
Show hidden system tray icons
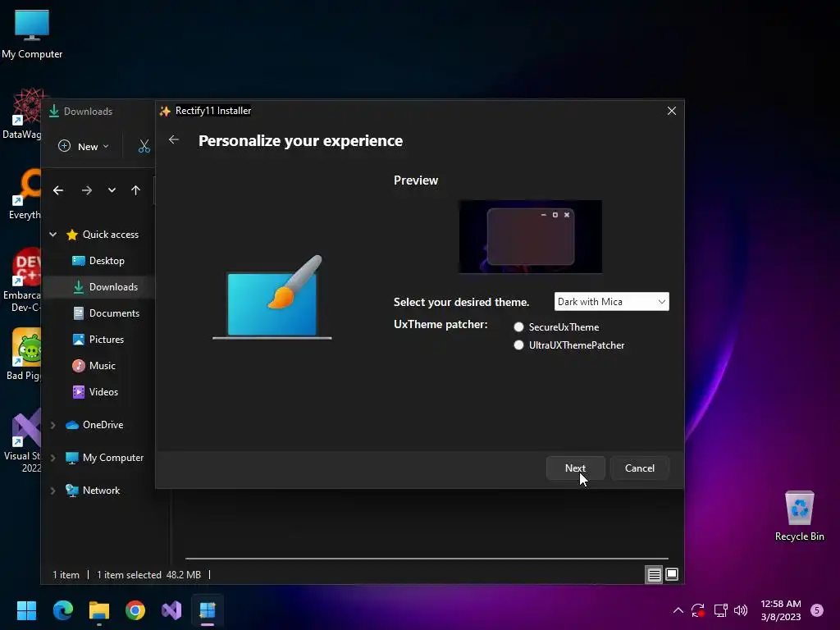click(678, 610)
